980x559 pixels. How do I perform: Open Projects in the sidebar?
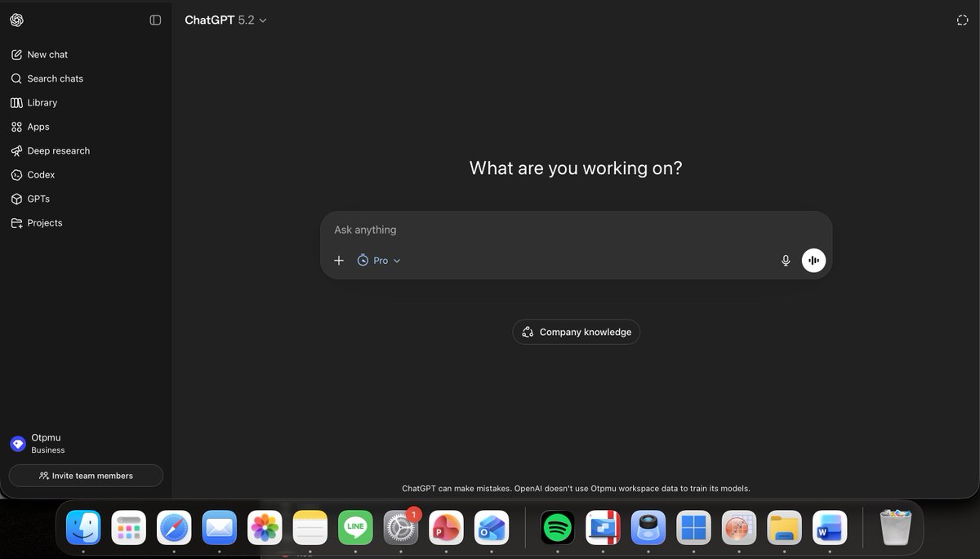[x=86, y=222]
